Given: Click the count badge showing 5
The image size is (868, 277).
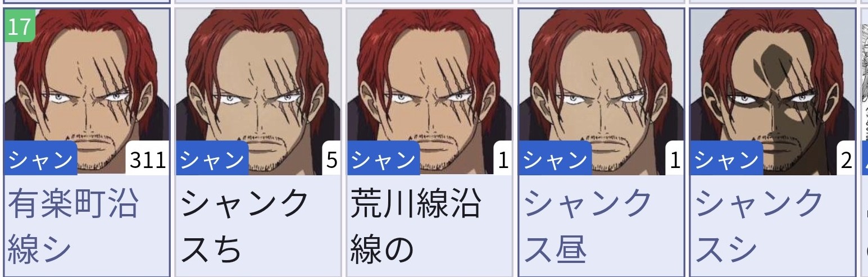Looking at the screenshot, I should pyautogui.click(x=331, y=161).
